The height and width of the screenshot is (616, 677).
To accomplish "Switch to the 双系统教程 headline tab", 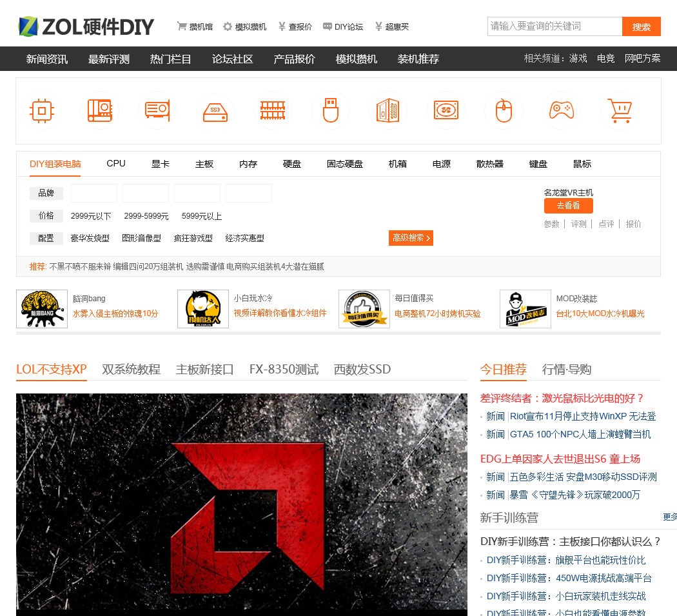I will tap(132, 370).
